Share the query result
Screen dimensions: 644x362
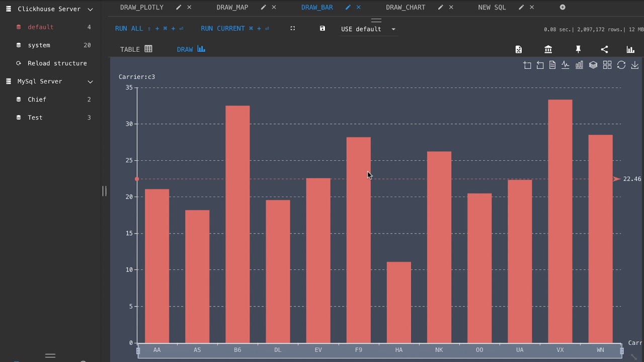tap(604, 49)
